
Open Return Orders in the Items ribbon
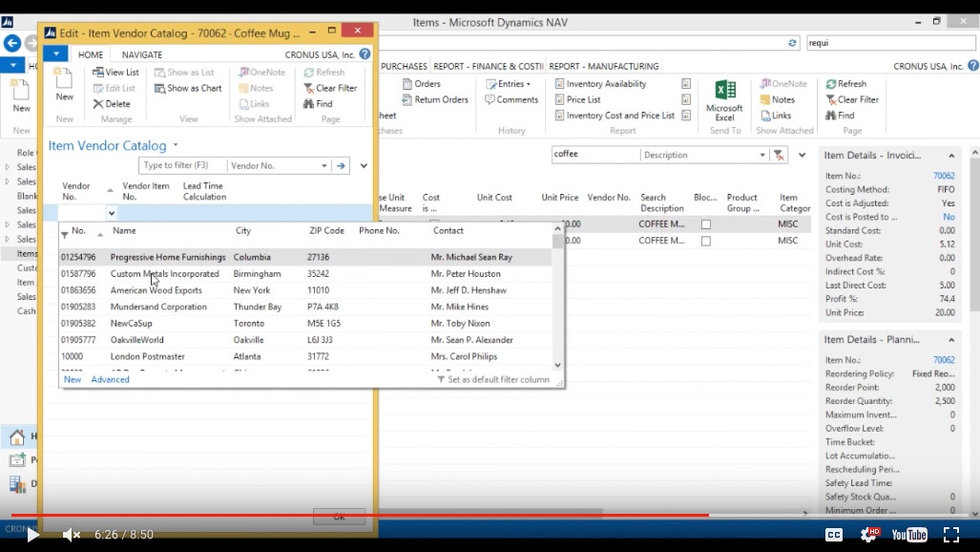[x=435, y=99]
